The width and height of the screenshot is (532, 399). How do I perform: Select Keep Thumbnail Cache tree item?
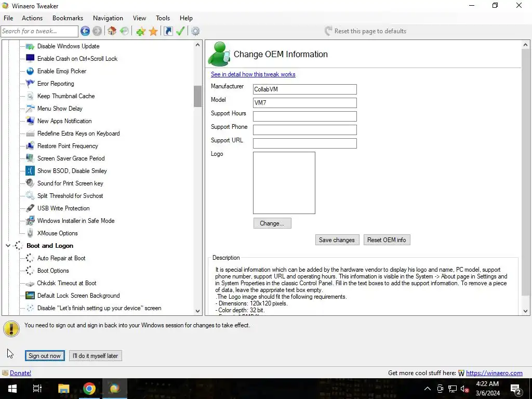(66, 96)
